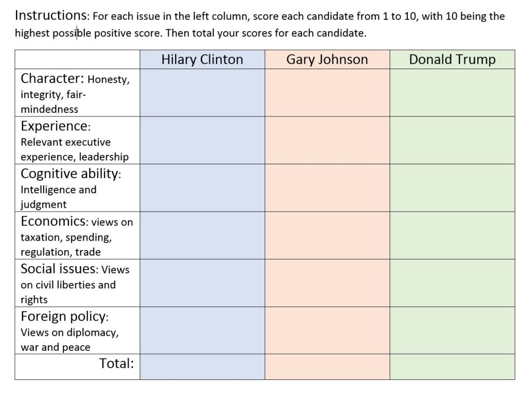532x395 pixels.
Task: Click Hilary Clinton's Total cell
Action: [202, 366]
